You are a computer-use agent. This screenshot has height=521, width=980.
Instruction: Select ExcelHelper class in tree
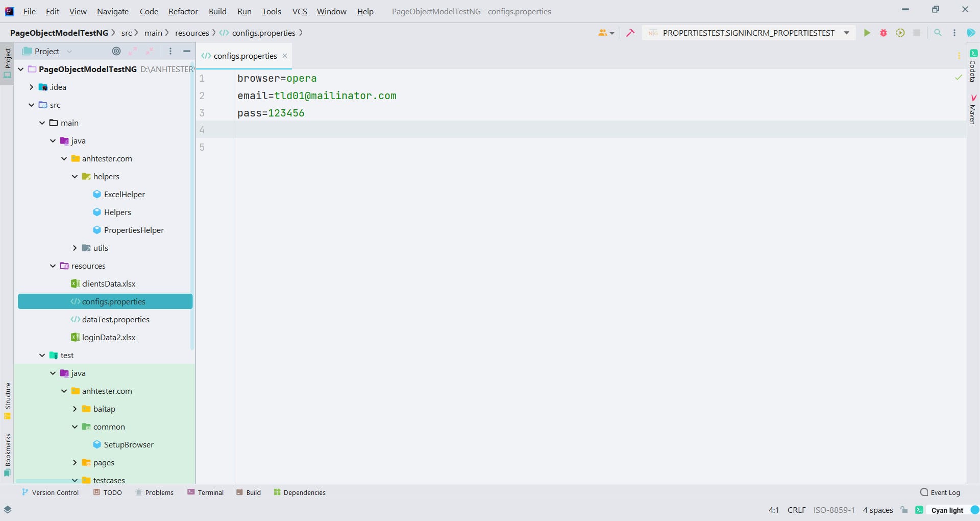pyautogui.click(x=124, y=194)
